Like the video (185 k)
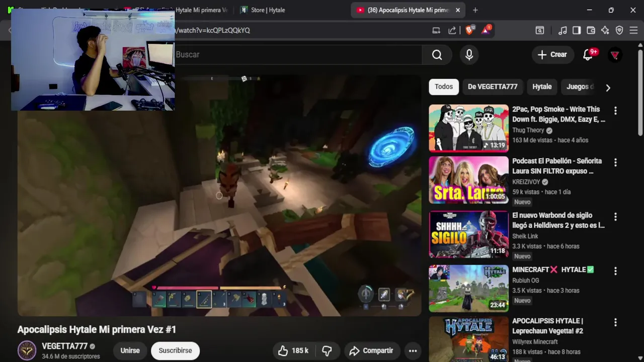The width and height of the screenshot is (644, 362). [293, 350]
